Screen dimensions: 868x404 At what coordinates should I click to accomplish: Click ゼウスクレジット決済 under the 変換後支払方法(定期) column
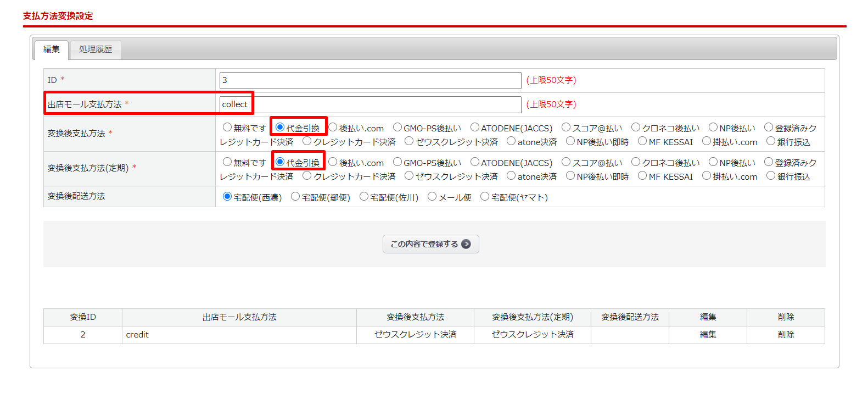[x=533, y=335]
